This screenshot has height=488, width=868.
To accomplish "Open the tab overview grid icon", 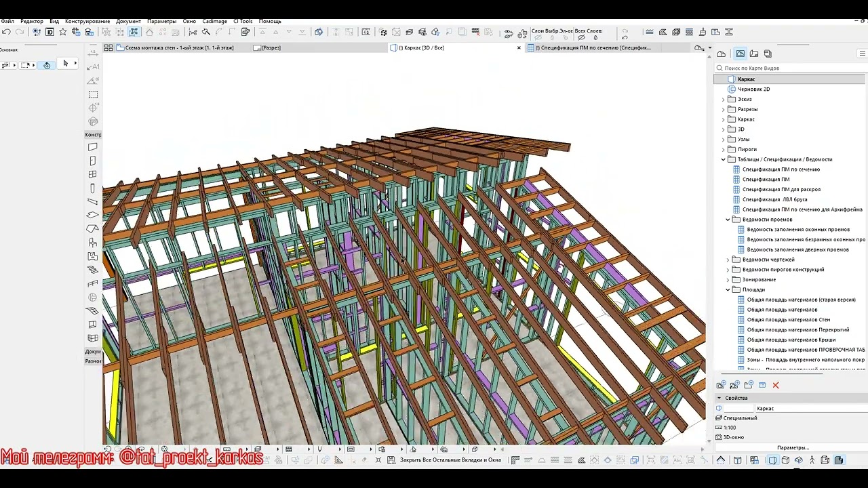I will (x=108, y=47).
